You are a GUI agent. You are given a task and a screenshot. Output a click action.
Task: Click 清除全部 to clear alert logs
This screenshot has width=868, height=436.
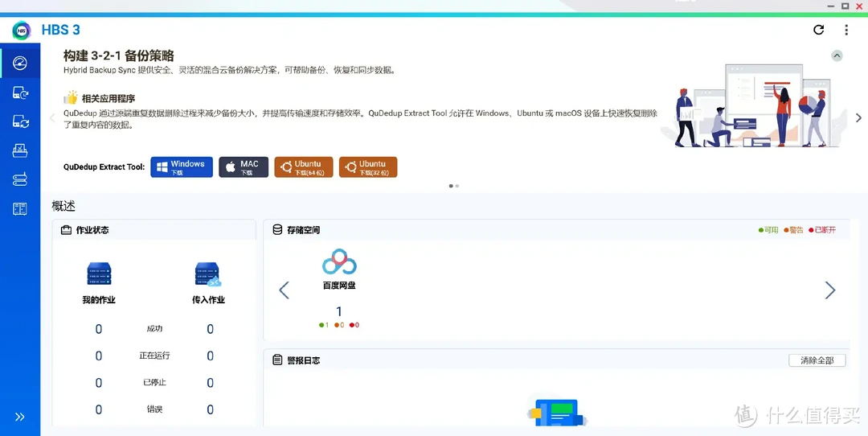817,360
